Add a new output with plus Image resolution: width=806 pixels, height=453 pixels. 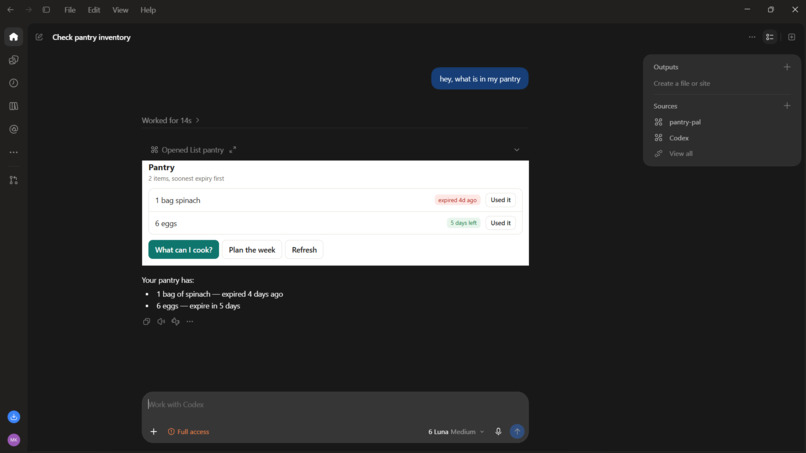click(x=787, y=67)
